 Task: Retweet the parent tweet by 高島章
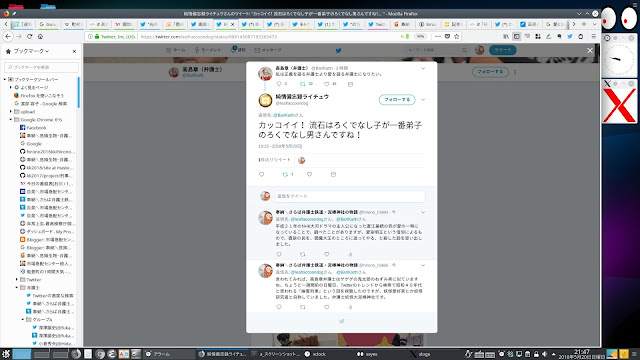pyautogui.click(x=303, y=84)
